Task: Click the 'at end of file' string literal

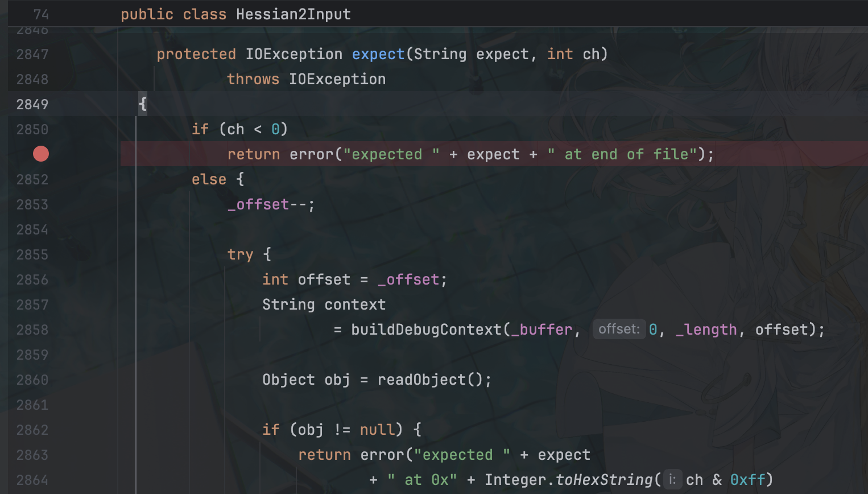Action: tap(622, 154)
